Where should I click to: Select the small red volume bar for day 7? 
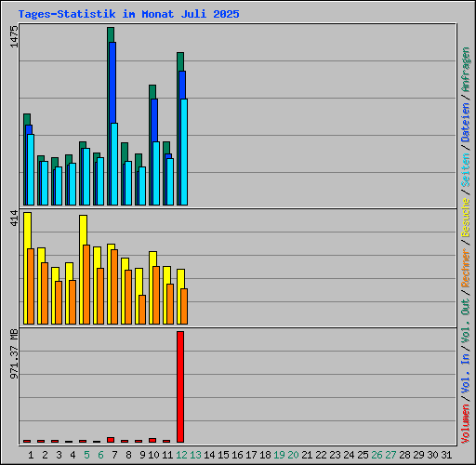tap(111, 440)
